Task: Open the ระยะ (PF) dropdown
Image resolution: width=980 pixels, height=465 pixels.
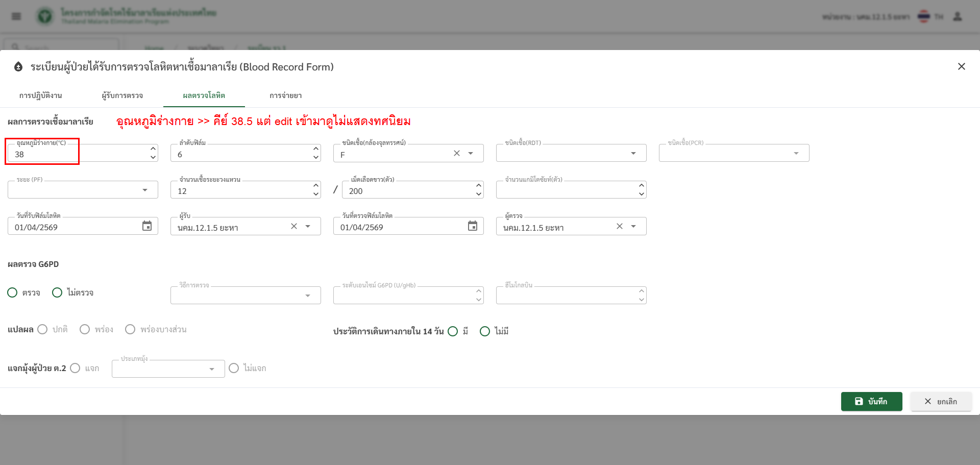Action: coord(145,190)
